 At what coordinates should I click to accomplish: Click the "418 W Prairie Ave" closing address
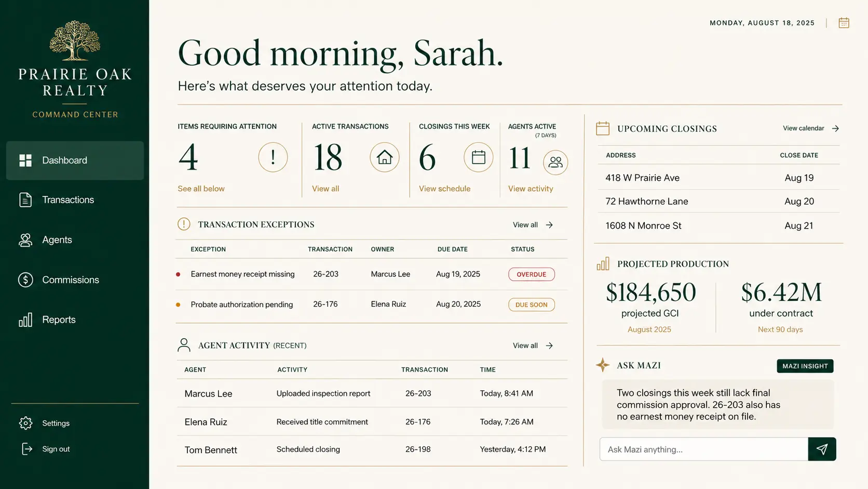(x=642, y=178)
